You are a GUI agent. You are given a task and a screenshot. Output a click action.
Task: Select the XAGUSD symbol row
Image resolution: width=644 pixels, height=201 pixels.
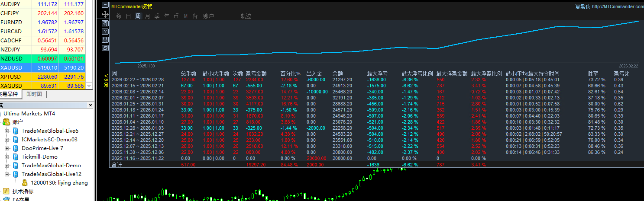coord(43,86)
